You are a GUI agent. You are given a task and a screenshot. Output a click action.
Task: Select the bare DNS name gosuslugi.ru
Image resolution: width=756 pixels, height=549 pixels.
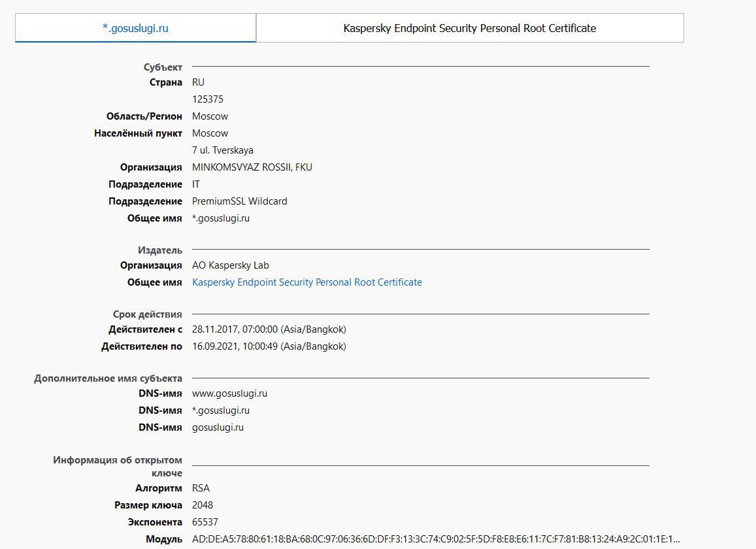[218, 427]
